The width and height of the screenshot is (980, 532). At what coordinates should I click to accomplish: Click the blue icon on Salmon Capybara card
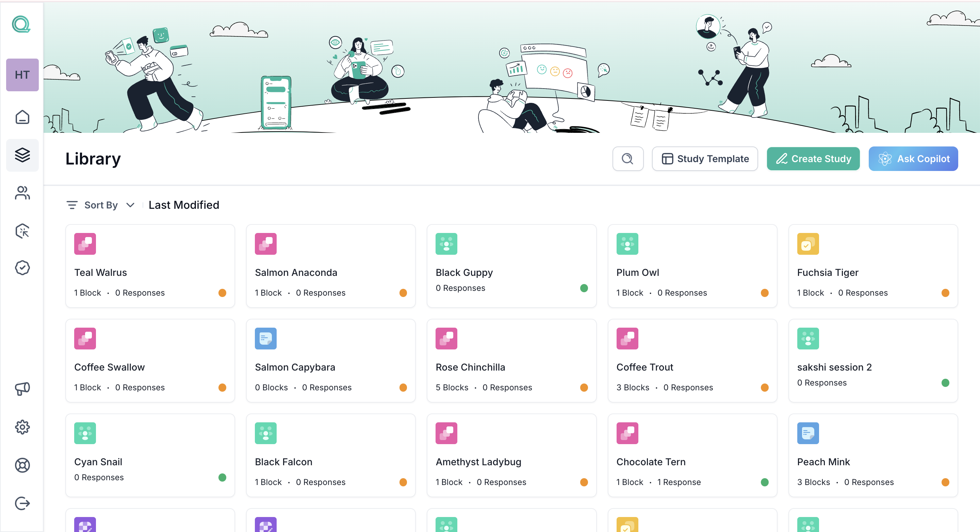pos(265,339)
